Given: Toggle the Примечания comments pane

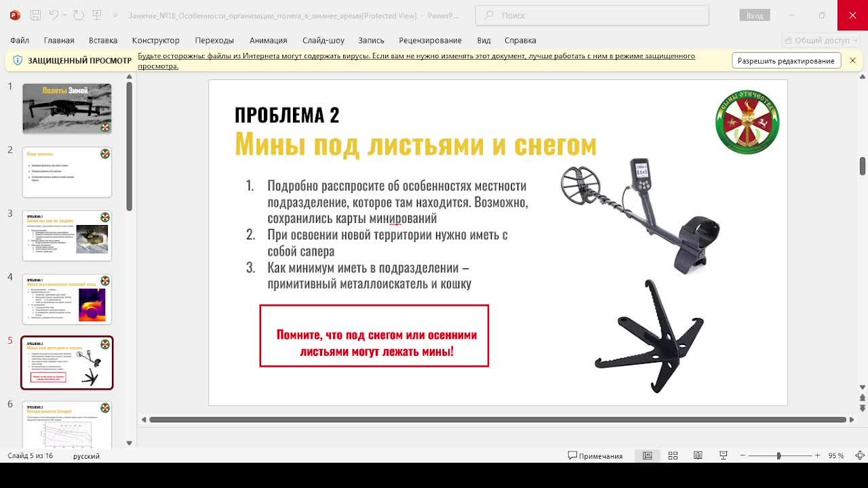Looking at the screenshot, I should [x=595, y=455].
